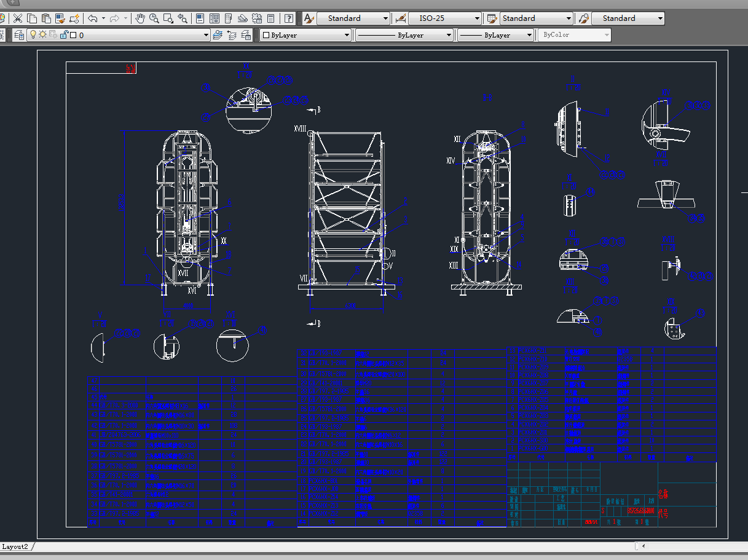
Task: Open the Table Style manager icon
Action: (x=492, y=18)
